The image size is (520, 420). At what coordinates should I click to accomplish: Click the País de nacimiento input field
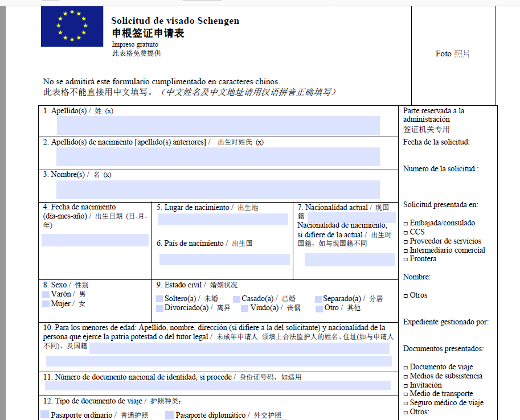click(x=224, y=259)
